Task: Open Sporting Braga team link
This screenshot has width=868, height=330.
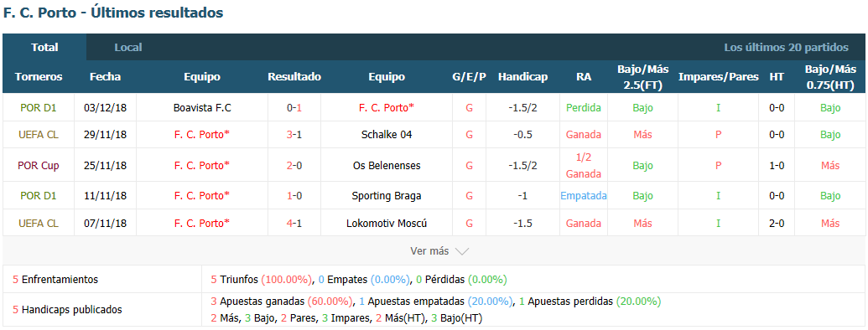Action: pos(387,196)
